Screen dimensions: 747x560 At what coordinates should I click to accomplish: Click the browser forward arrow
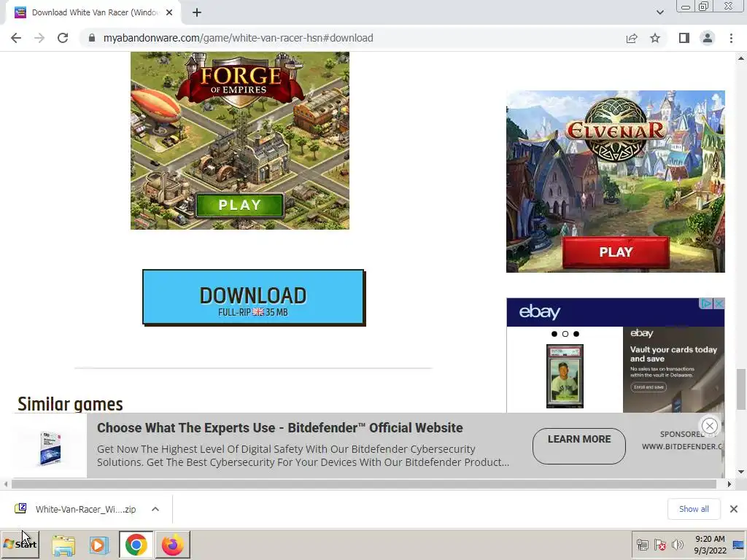(39, 38)
